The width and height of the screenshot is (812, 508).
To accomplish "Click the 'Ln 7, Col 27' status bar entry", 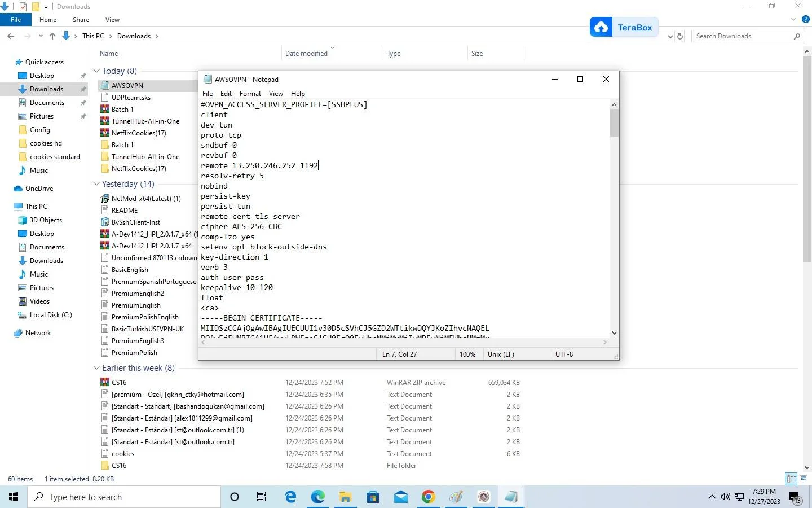I will pos(399,354).
